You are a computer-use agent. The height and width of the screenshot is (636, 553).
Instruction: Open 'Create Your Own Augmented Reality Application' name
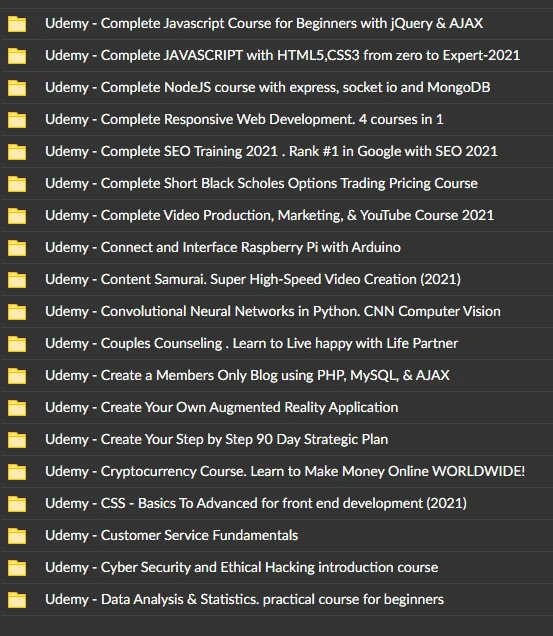(250, 408)
